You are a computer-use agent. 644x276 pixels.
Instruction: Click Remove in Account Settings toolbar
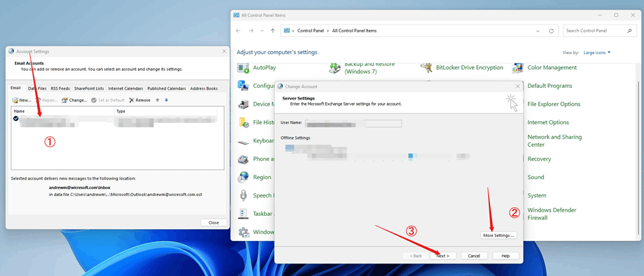[x=139, y=100]
